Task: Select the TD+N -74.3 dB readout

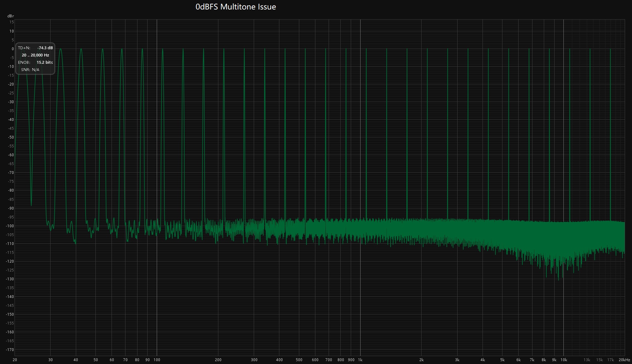Action: 35,48
